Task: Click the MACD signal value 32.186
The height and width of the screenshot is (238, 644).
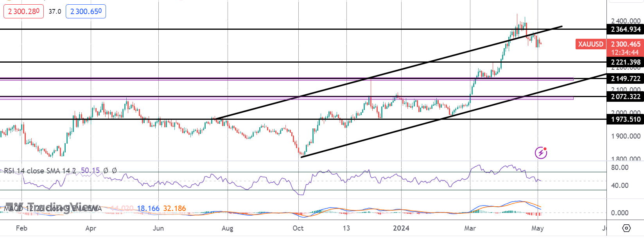Action: pos(174,208)
